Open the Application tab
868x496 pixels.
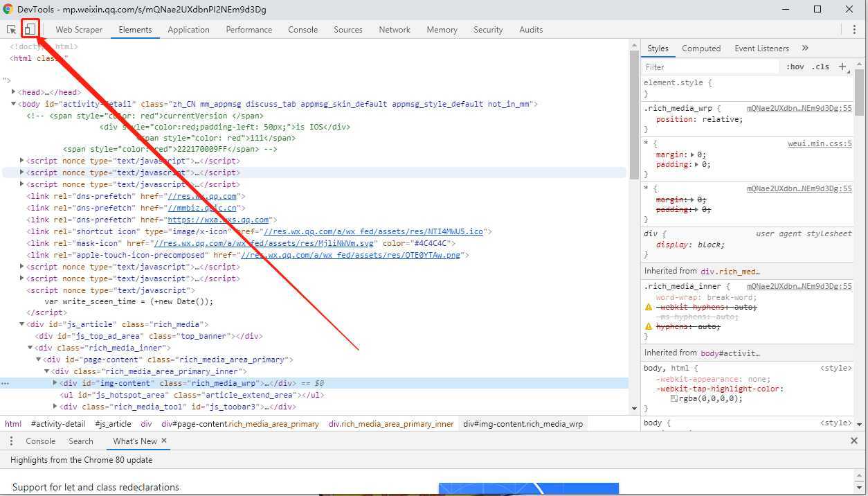click(x=188, y=30)
